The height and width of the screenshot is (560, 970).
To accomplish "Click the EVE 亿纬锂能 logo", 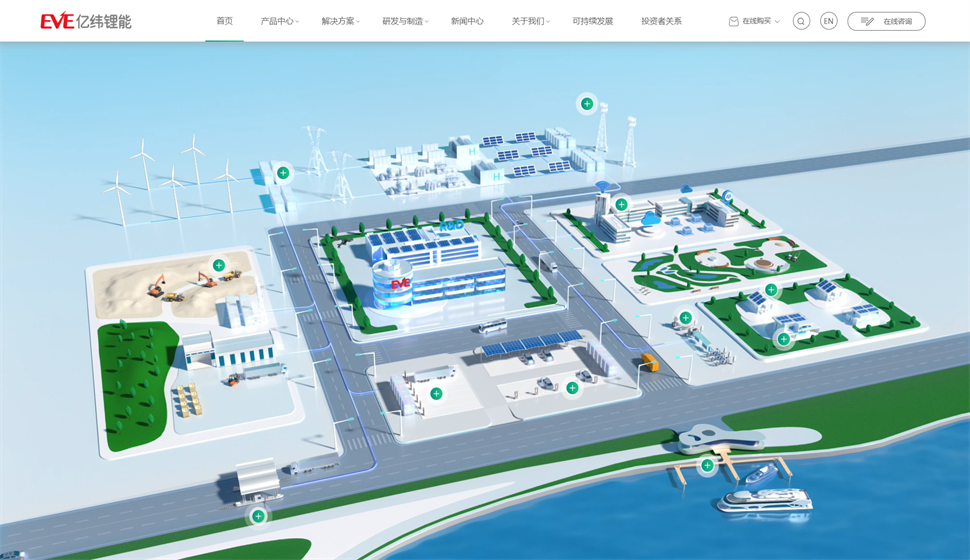I will click(x=85, y=21).
